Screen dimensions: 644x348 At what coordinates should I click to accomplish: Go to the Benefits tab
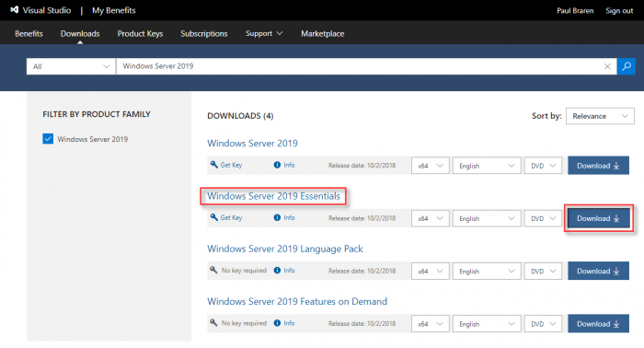pyautogui.click(x=29, y=34)
